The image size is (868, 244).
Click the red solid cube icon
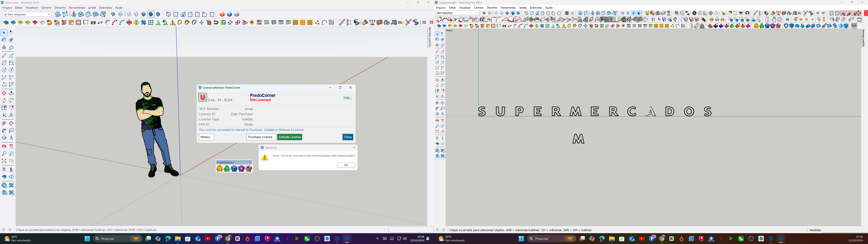click(x=222, y=14)
